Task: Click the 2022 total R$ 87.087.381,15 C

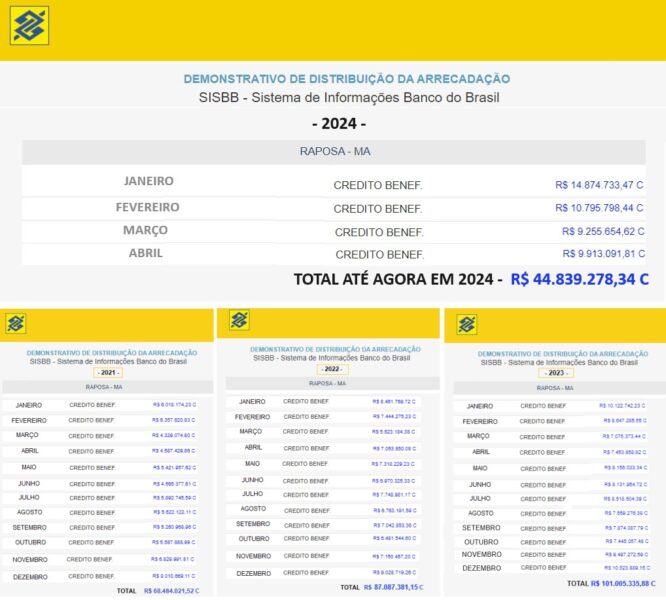Action: [x=393, y=587]
